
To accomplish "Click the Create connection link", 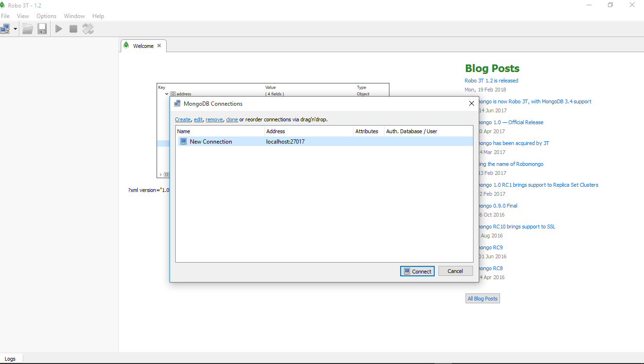I will (x=183, y=119).
